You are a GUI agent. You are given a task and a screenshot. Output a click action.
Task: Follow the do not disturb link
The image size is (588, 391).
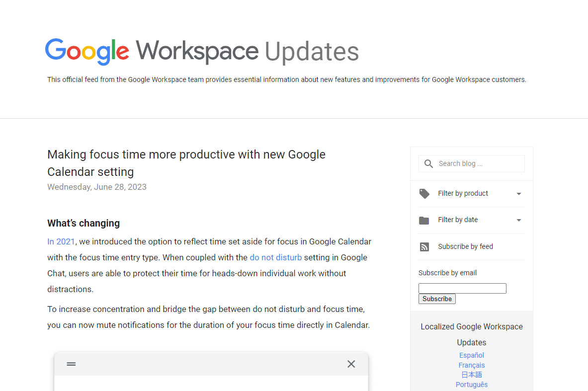[x=275, y=257]
